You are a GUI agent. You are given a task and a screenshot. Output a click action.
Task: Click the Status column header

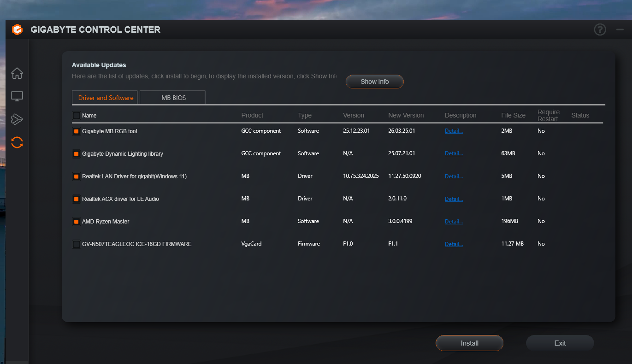coord(580,115)
